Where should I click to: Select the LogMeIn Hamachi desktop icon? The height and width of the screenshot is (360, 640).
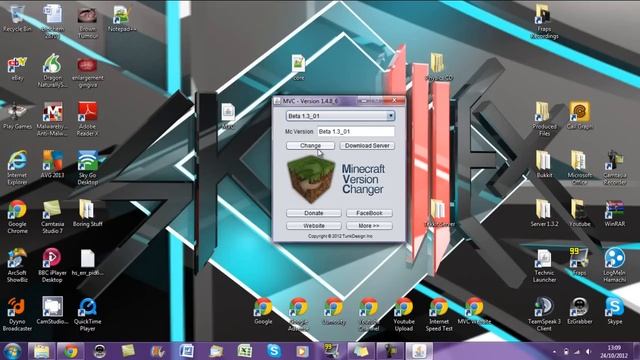615,265
